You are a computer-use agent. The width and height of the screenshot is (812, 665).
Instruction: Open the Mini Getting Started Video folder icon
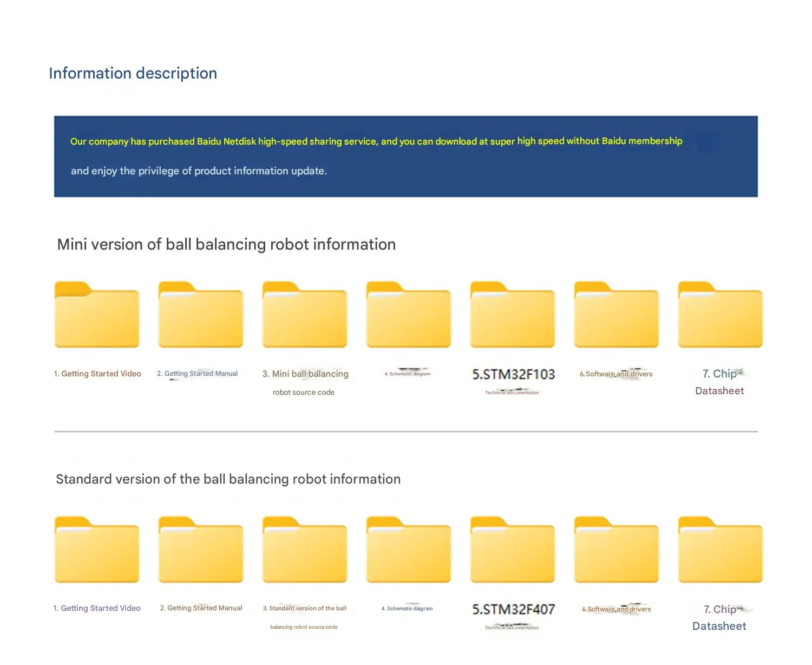pos(97,315)
